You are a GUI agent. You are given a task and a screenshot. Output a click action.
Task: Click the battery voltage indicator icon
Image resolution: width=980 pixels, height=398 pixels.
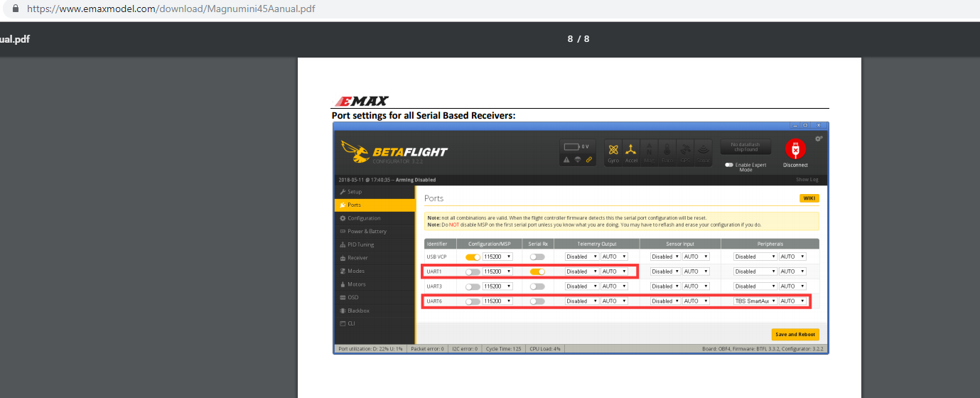click(x=572, y=146)
